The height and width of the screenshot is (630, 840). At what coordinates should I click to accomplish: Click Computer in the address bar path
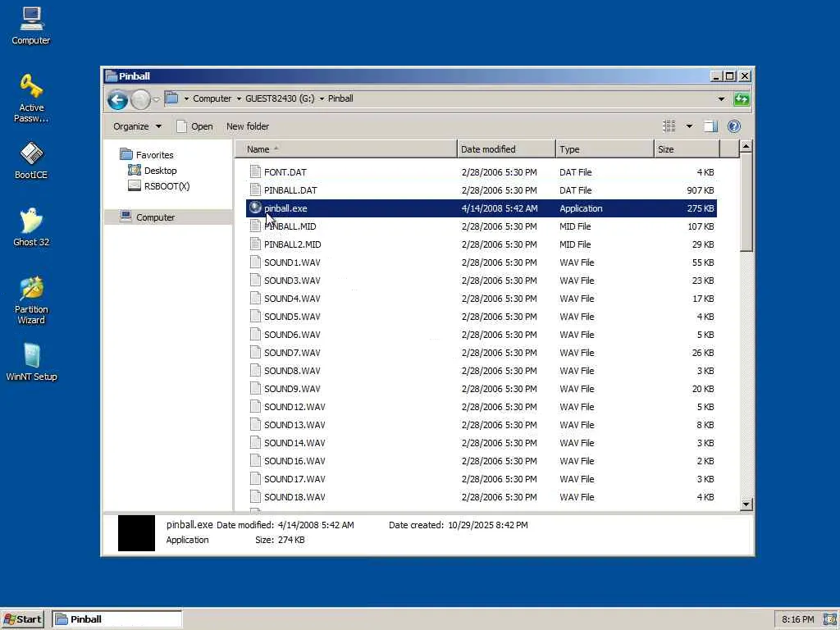point(212,98)
